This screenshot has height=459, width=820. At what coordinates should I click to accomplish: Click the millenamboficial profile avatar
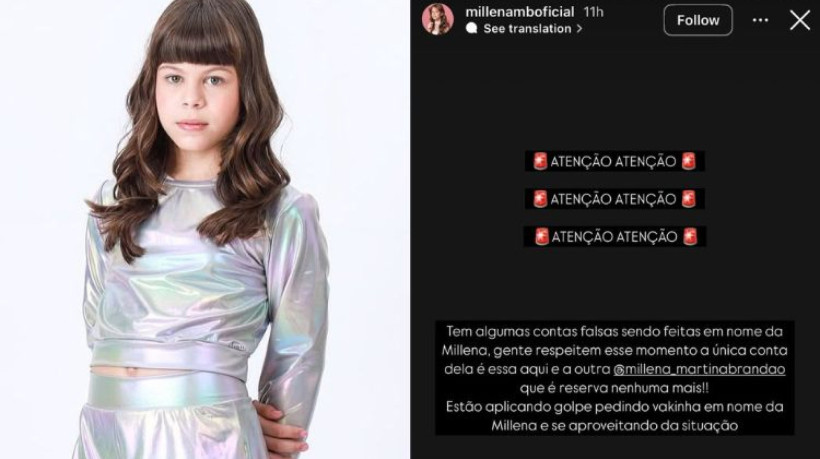coord(438,19)
